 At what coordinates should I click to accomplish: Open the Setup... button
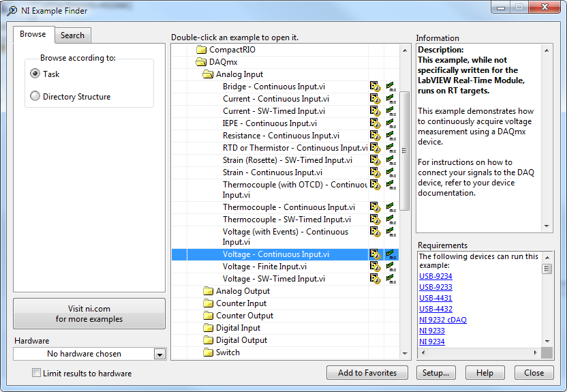coord(435,373)
